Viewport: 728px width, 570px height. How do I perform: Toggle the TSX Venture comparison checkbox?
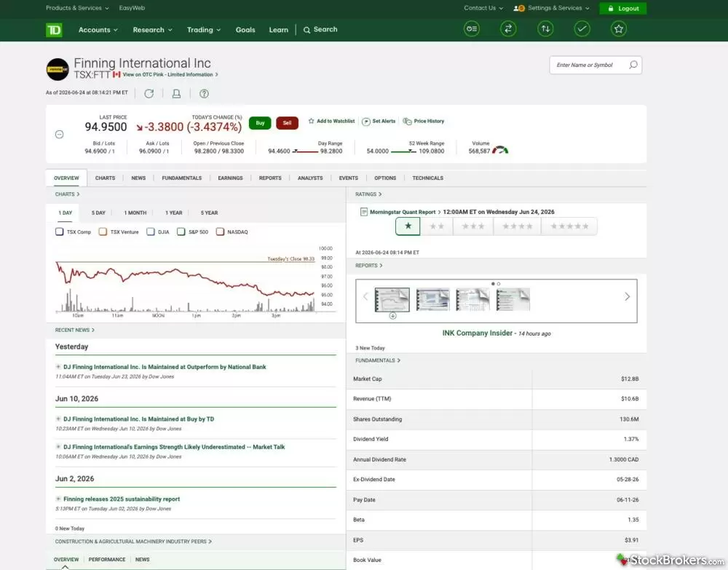coord(103,231)
